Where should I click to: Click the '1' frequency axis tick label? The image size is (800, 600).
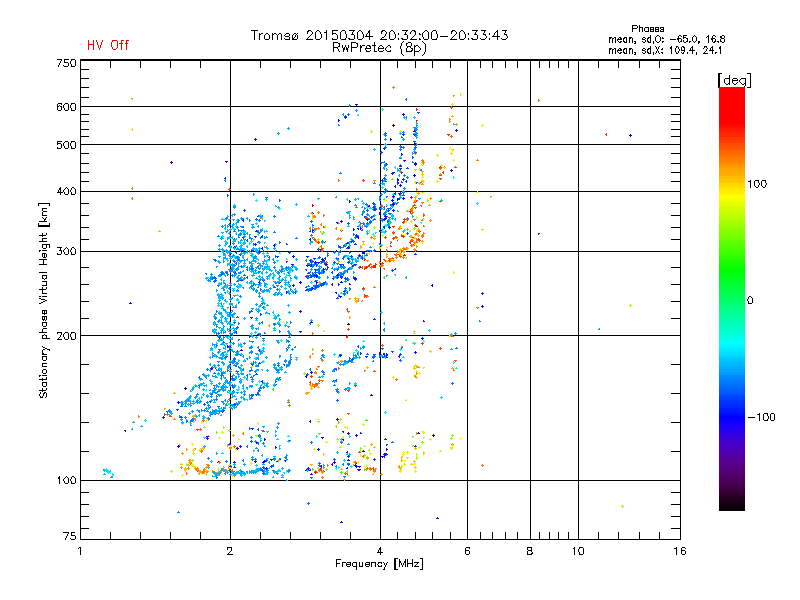coord(80,551)
